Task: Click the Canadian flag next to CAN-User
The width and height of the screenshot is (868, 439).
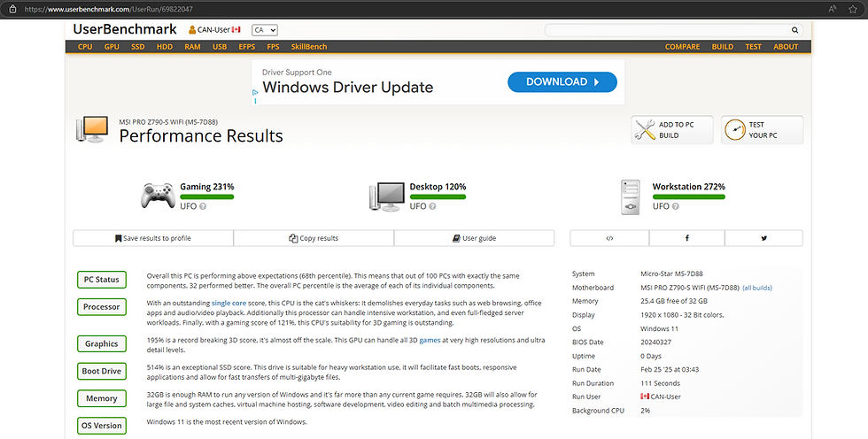Action: 236,30
